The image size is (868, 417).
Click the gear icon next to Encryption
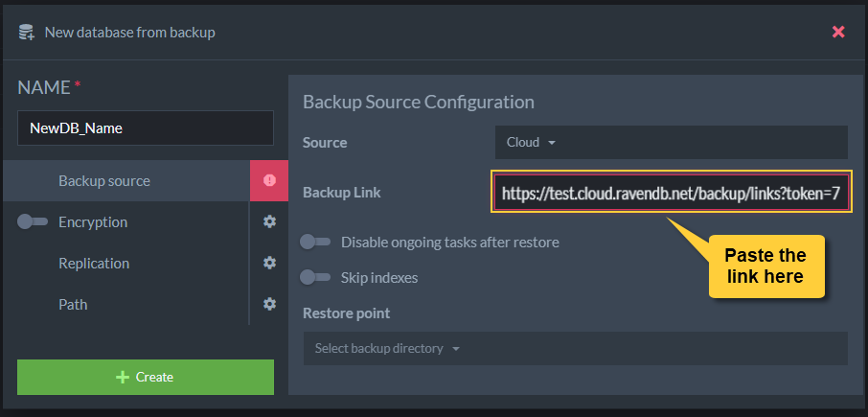(x=269, y=221)
